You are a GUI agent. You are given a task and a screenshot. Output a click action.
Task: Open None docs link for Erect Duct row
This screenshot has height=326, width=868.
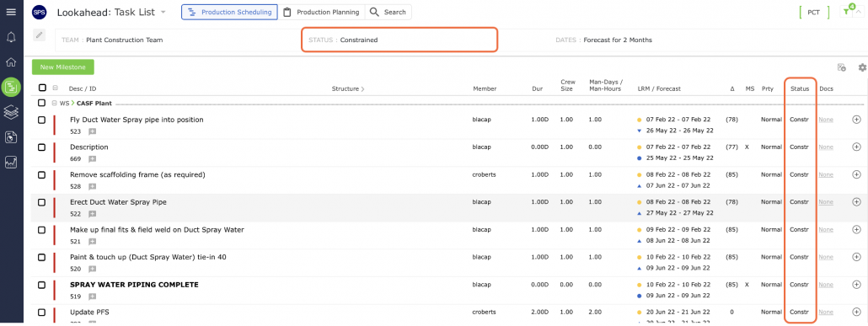(x=825, y=202)
